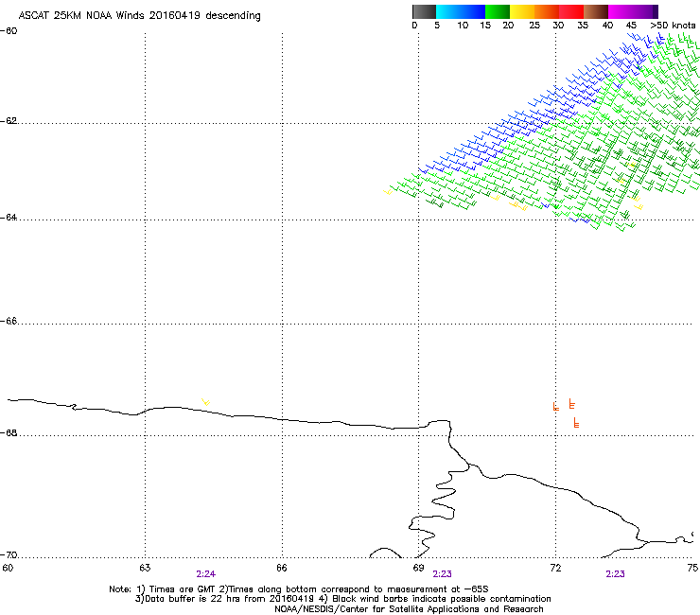This screenshot has height=615, width=700.
Task: Select the green 15-20 knots color segment
Action: 498,11
